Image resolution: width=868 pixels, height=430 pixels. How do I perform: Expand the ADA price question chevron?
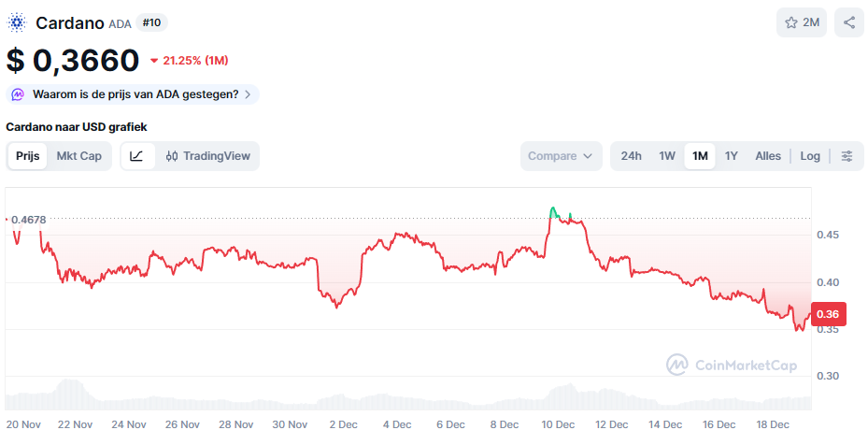pos(248,94)
